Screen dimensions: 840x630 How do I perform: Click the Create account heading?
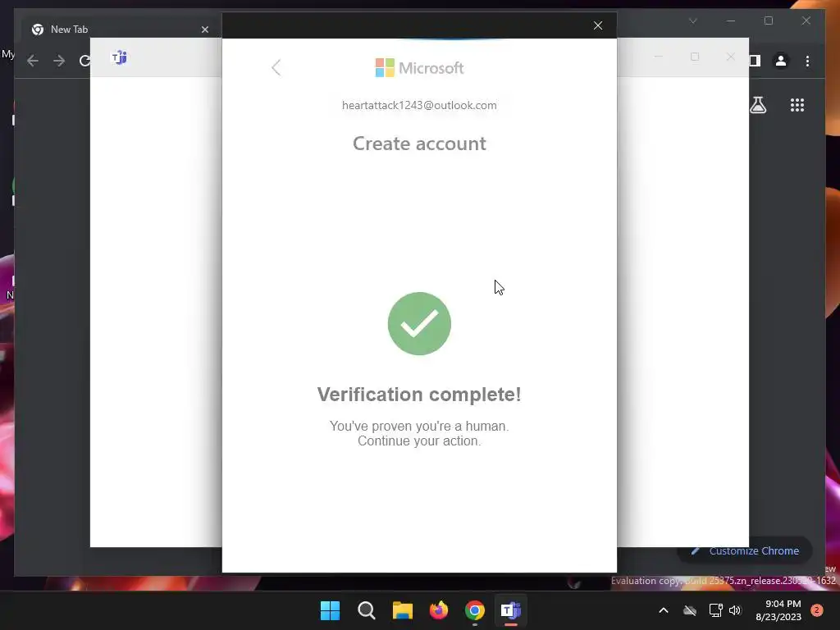[x=419, y=144]
